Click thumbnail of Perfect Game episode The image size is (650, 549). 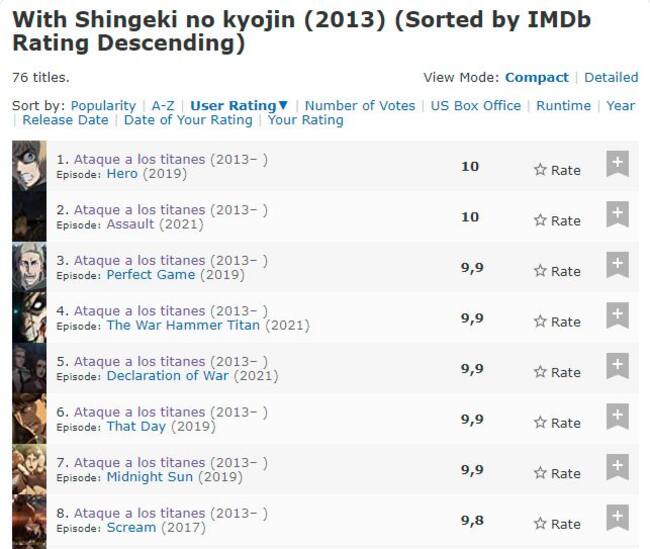(29, 267)
